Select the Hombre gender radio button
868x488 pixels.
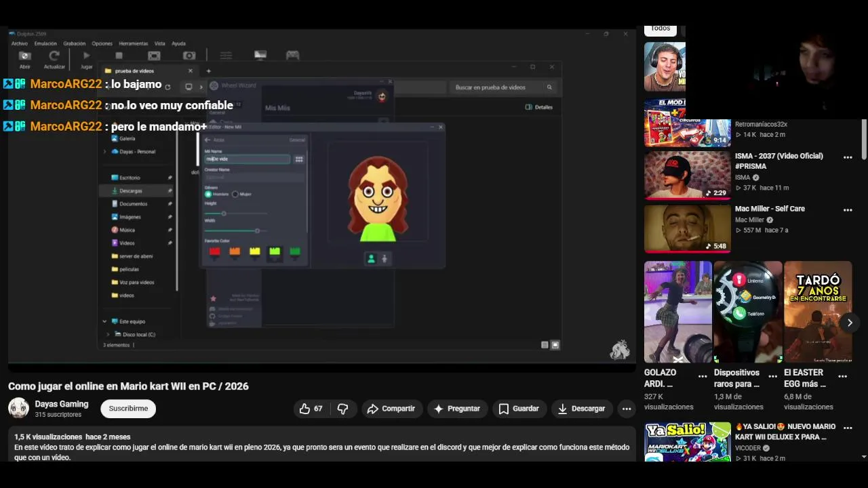click(208, 194)
